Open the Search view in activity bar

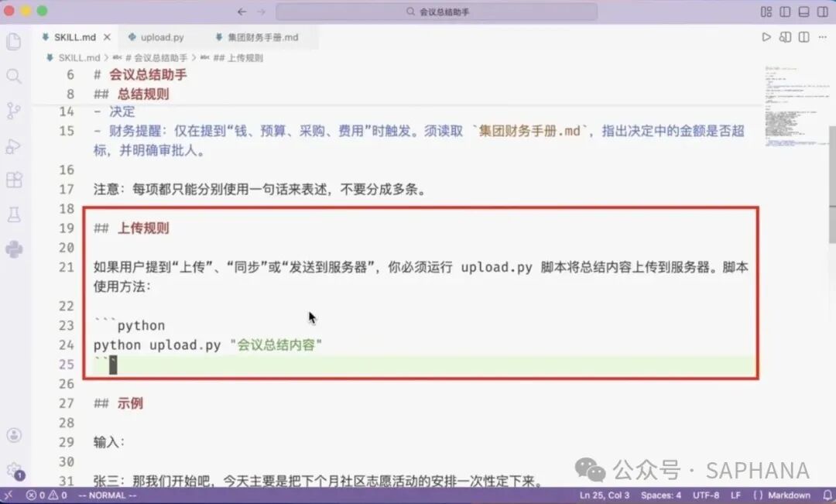14,77
